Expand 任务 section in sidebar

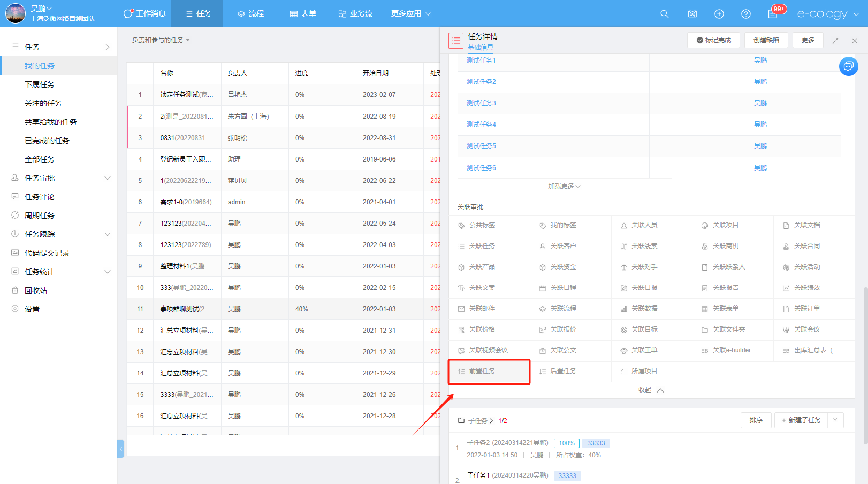coord(108,47)
